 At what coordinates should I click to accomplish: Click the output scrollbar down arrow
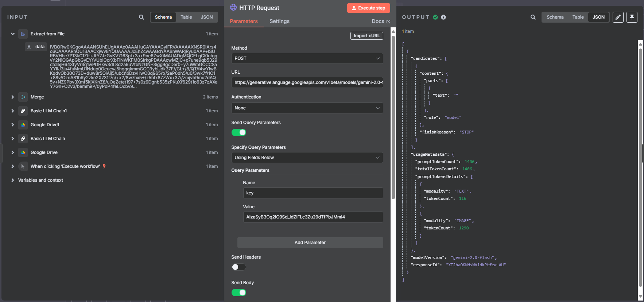[640, 297]
